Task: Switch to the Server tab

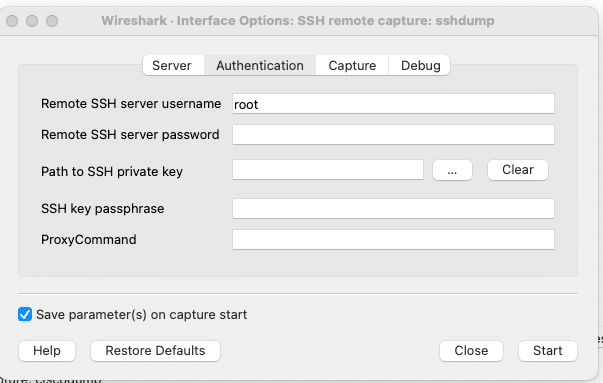Action: [172, 65]
